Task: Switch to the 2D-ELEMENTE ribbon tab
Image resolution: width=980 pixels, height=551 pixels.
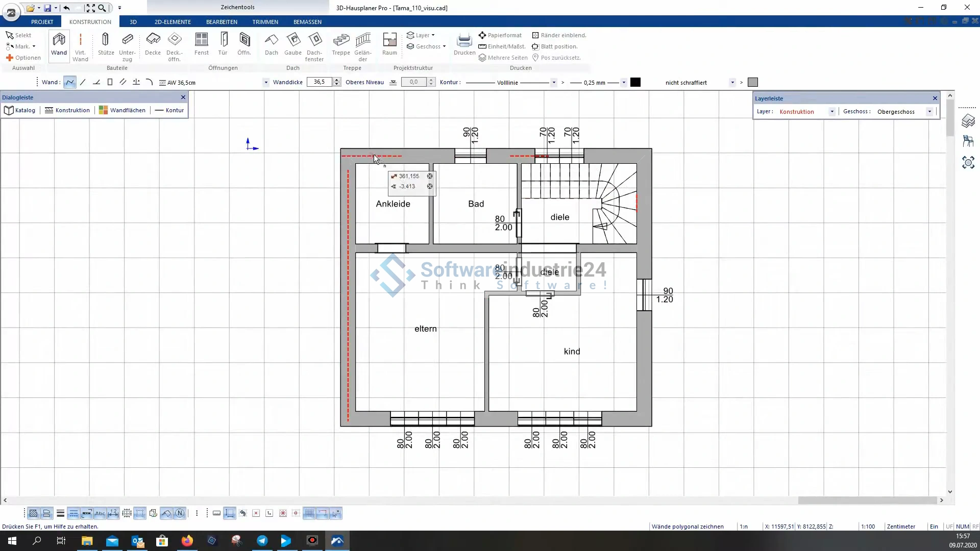Action: 173,22
